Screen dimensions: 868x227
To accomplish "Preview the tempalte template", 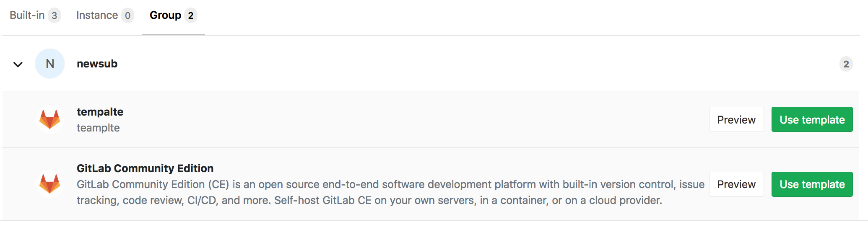I will coord(736,120).
